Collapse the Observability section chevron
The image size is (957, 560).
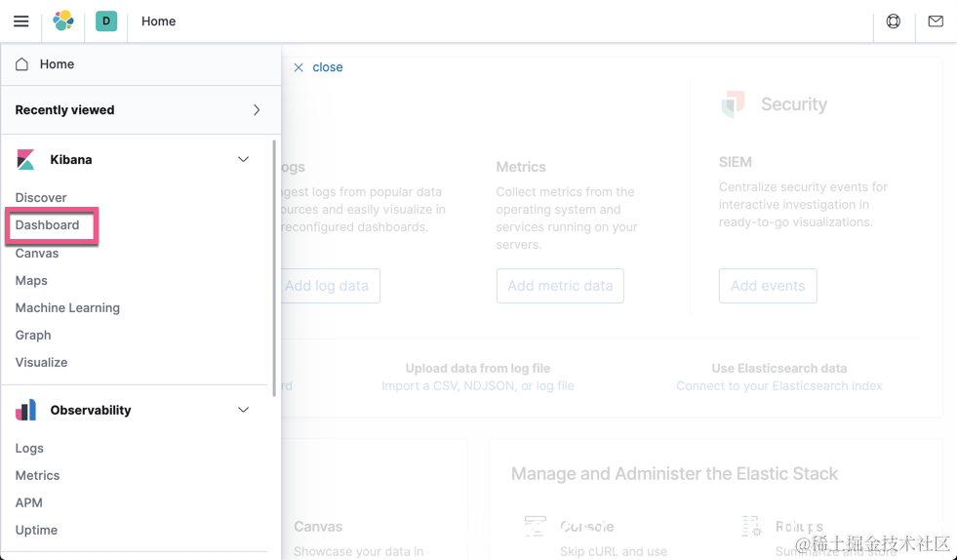244,410
